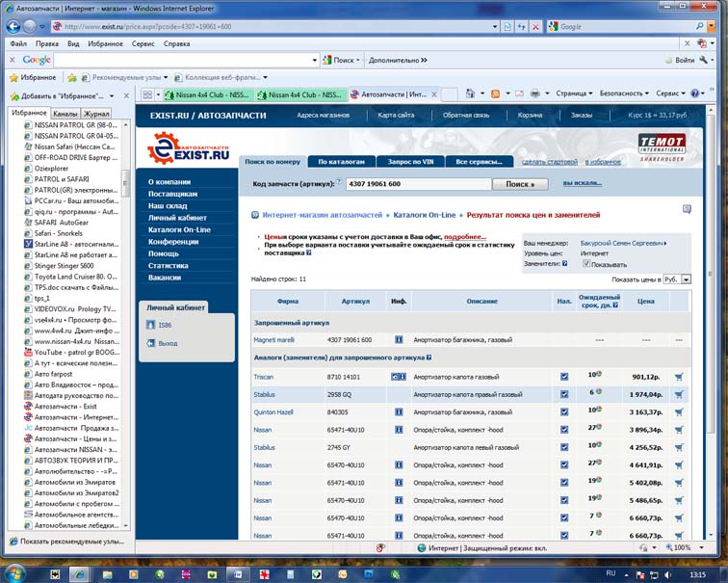Image resolution: width=728 pixels, height=583 pixels.
Task: Toggle availability checkbox in Stabilus 2745 GY row
Action: [x=564, y=447]
